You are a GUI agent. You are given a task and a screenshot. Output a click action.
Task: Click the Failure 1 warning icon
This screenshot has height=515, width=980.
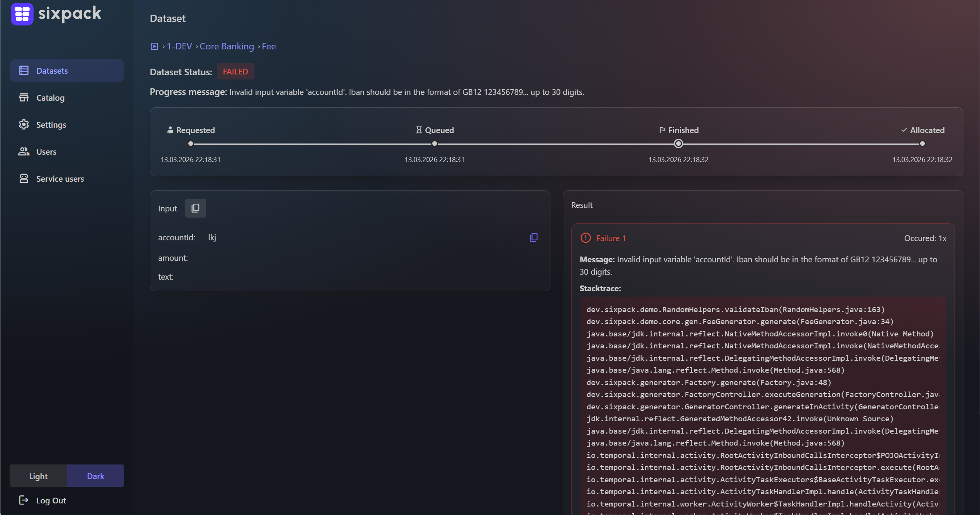point(586,238)
